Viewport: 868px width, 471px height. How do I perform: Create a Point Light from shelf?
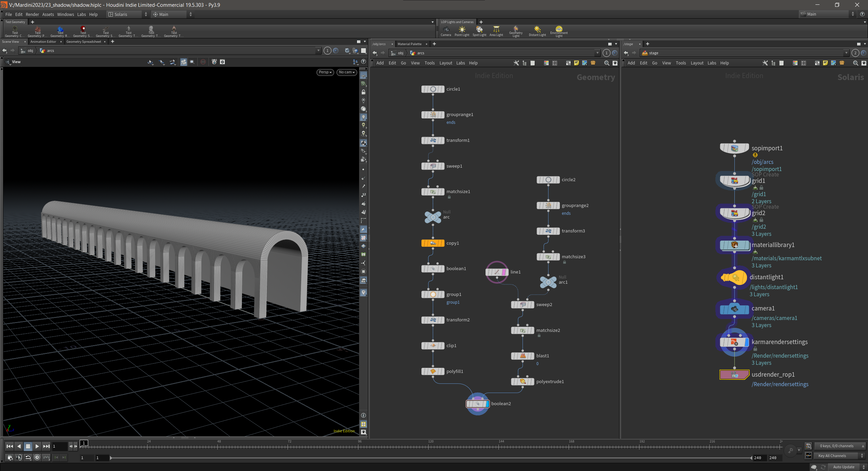461,31
